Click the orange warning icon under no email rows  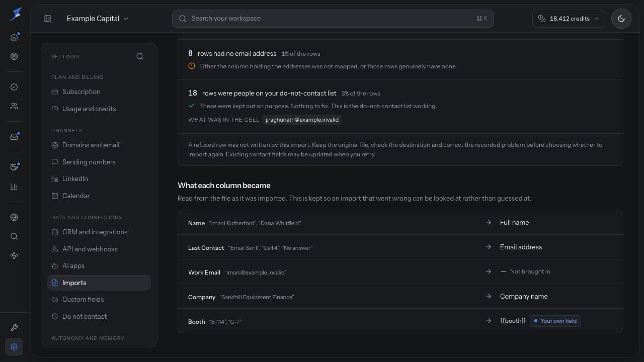192,66
